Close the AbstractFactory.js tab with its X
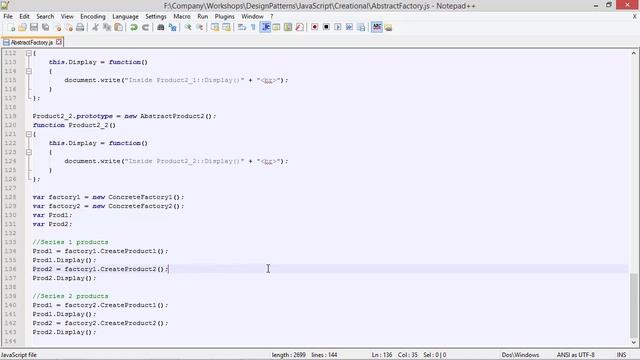640x360 pixels. (59, 42)
